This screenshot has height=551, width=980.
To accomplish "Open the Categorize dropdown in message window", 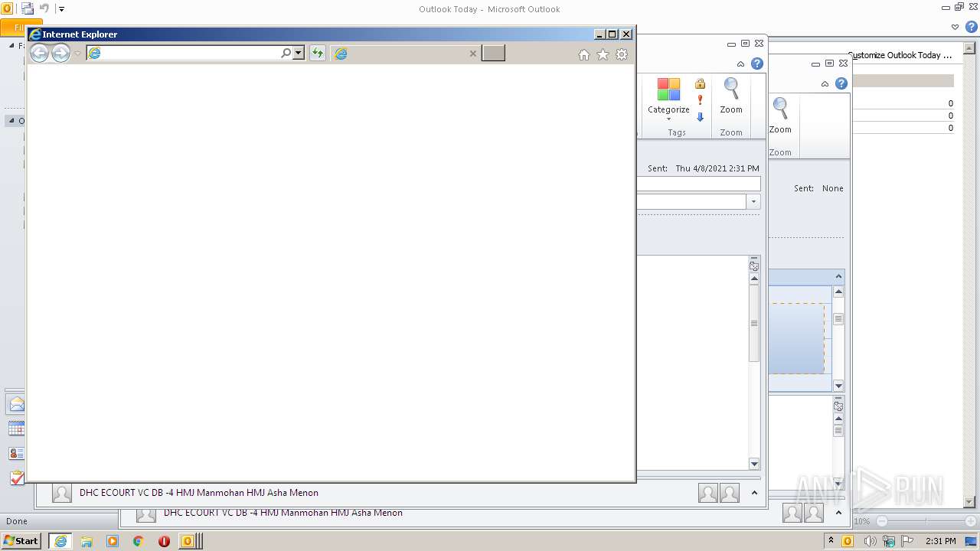I will [668, 99].
